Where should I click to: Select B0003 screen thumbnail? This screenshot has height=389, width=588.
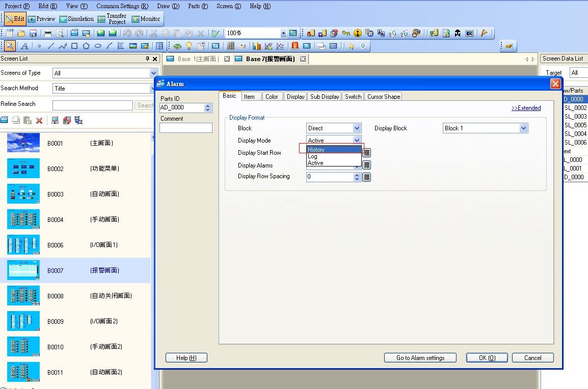23,194
